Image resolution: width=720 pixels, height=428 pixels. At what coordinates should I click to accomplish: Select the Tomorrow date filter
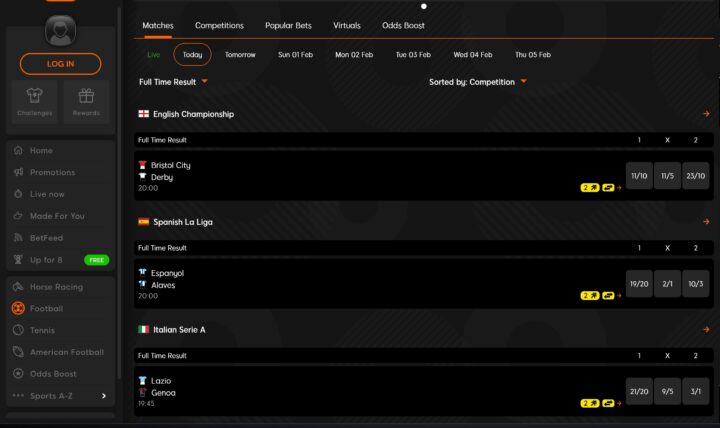[240, 55]
